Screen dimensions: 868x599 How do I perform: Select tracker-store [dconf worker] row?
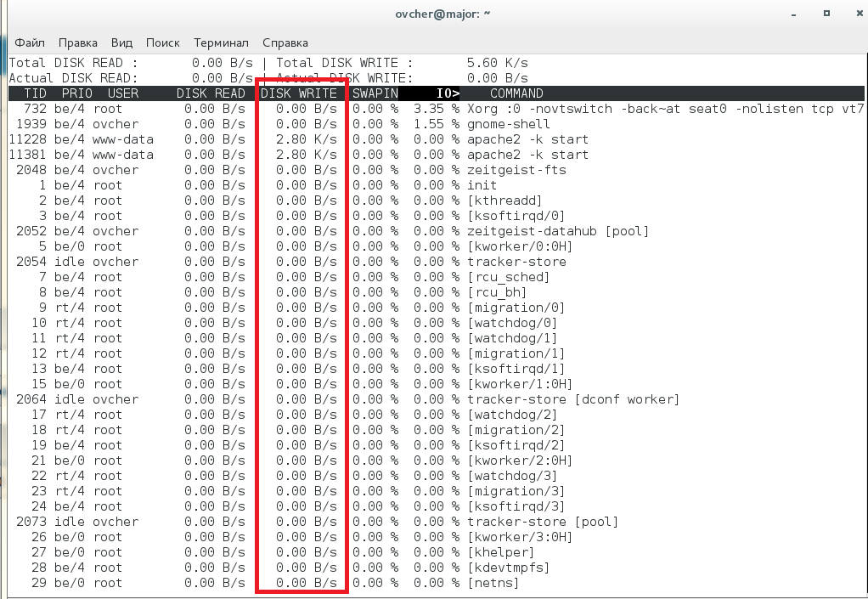pos(437,399)
